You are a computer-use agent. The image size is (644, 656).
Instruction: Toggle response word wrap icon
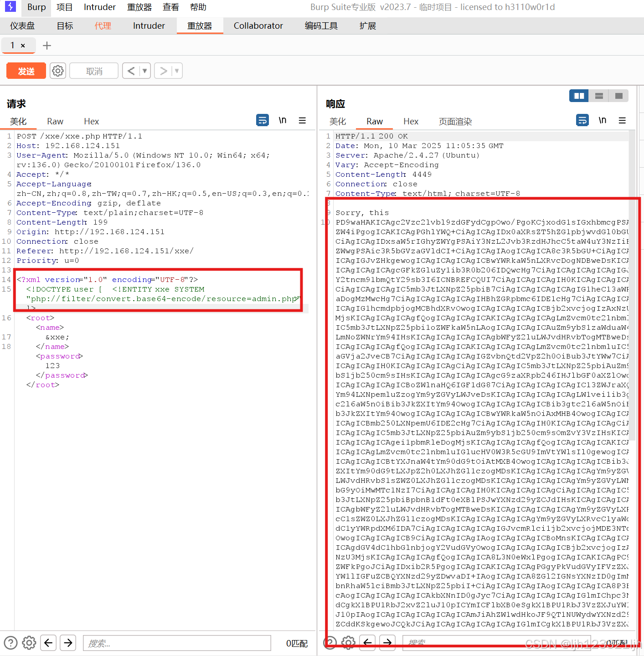582,120
